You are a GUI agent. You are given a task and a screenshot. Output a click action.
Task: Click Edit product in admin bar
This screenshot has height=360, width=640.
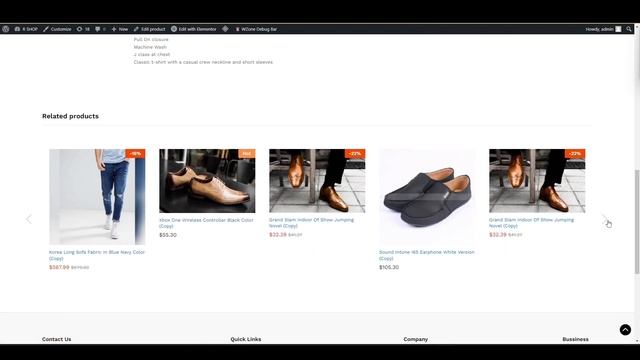coord(149,29)
